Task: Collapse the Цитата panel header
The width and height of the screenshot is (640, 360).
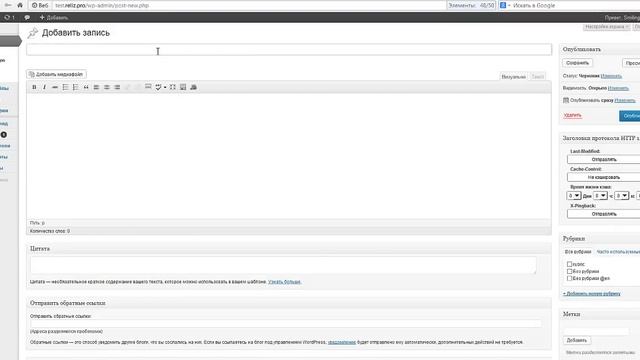Action: pos(289,249)
